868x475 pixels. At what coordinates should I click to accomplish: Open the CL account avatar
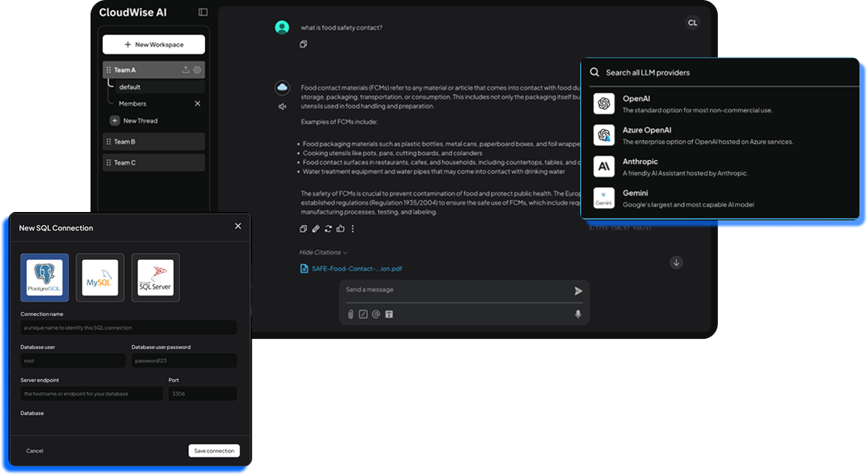point(692,22)
